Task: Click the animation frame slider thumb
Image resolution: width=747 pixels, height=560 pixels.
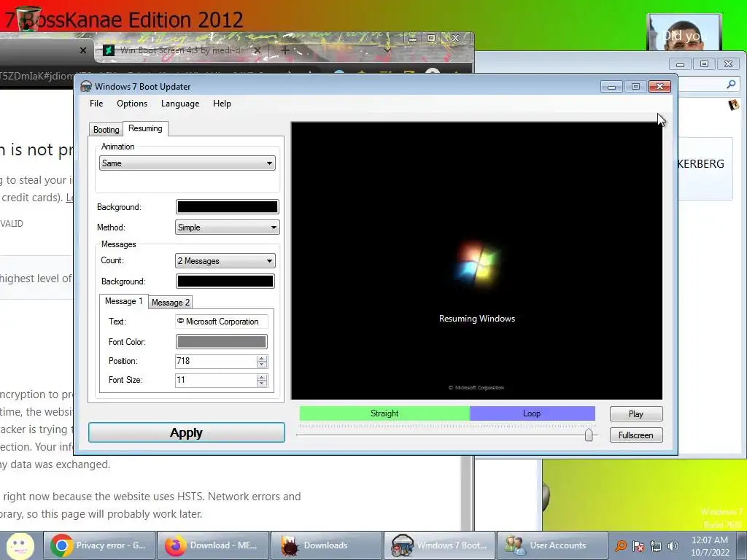Action: [589, 435]
